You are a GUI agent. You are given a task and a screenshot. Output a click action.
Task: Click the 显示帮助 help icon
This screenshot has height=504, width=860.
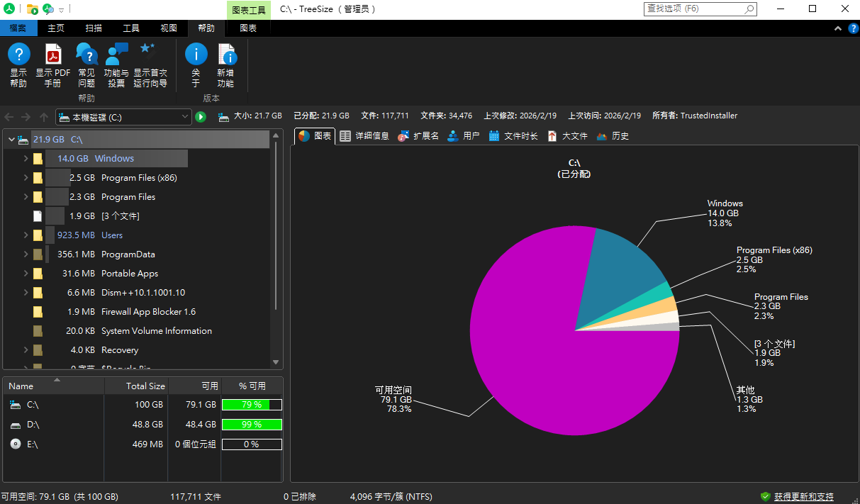click(x=18, y=55)
